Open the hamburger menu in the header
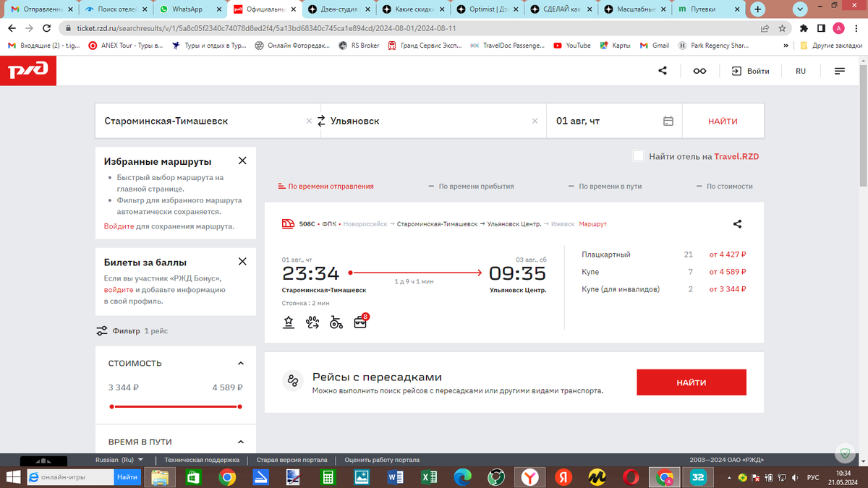The height and width of the screenshot is (488, 868). [x=839, y=71]
